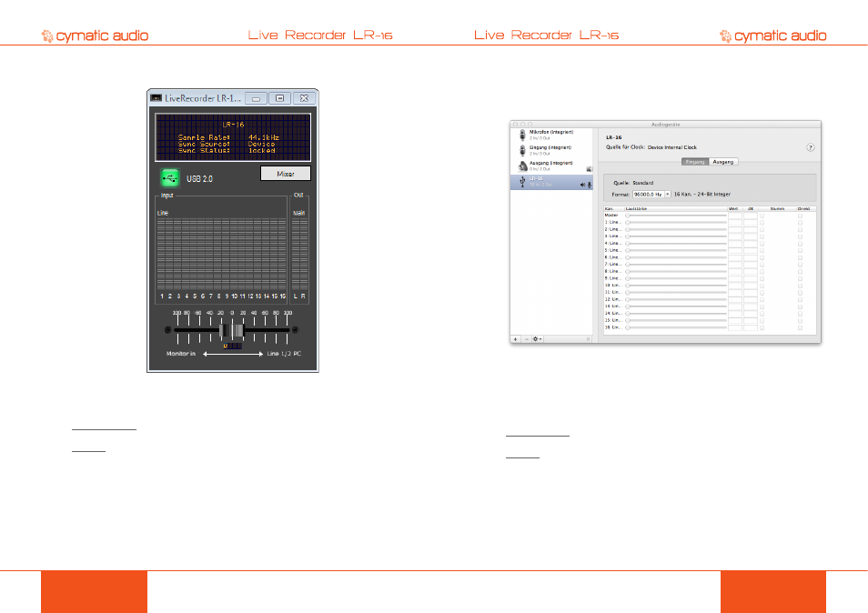Click the 1: Line volume slider knob
868x613 pixels.
coord(627,223)
